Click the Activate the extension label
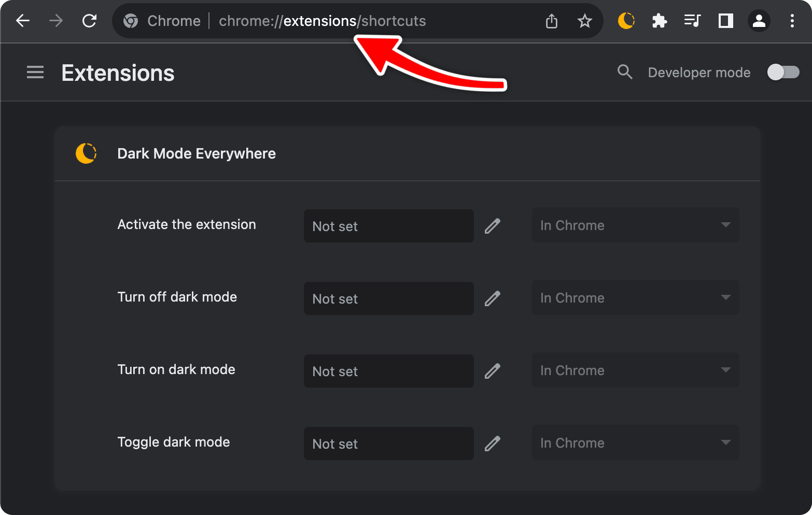The width and height of the screenshot is (812, 515). 187,224
